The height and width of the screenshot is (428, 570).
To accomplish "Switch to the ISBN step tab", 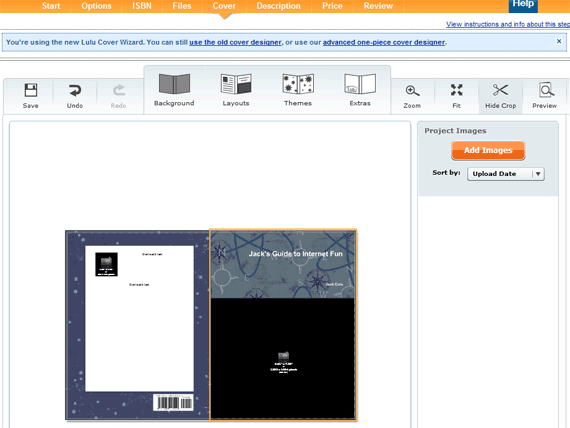I will pos(141,6).
